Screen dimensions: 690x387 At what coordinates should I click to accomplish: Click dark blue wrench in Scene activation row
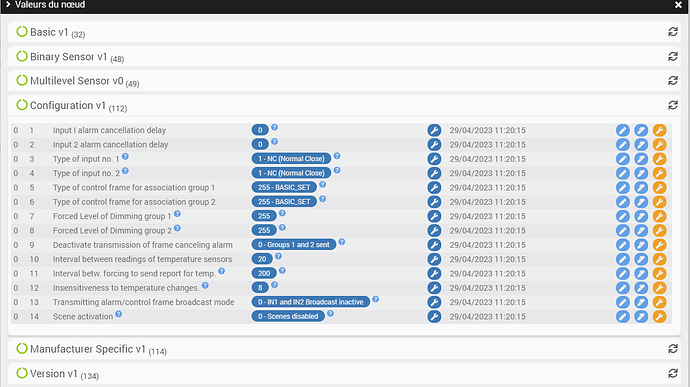[434, 317]
